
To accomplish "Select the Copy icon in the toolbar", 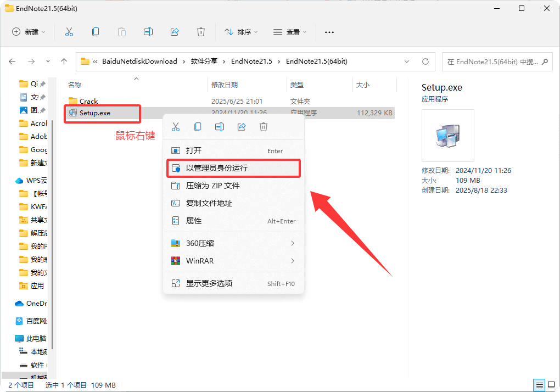I will [x=96, y=32].
